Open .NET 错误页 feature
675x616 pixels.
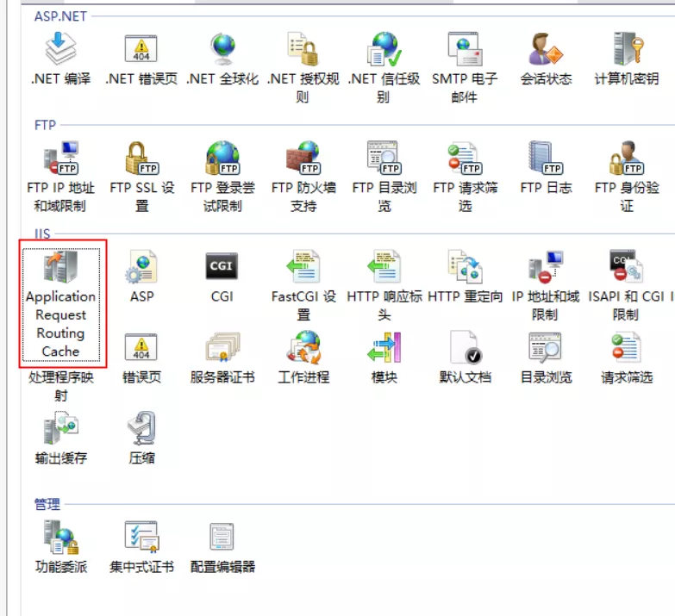(x=141, y=59)
